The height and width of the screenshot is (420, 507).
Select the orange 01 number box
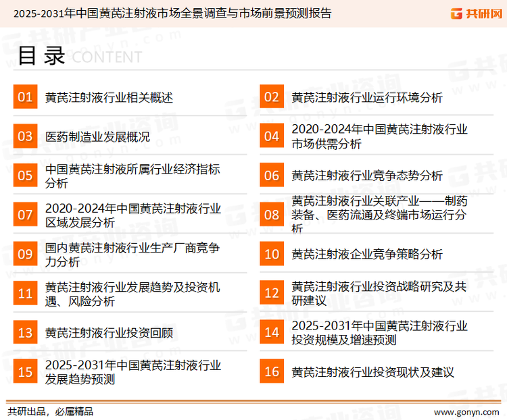point(25,97)
